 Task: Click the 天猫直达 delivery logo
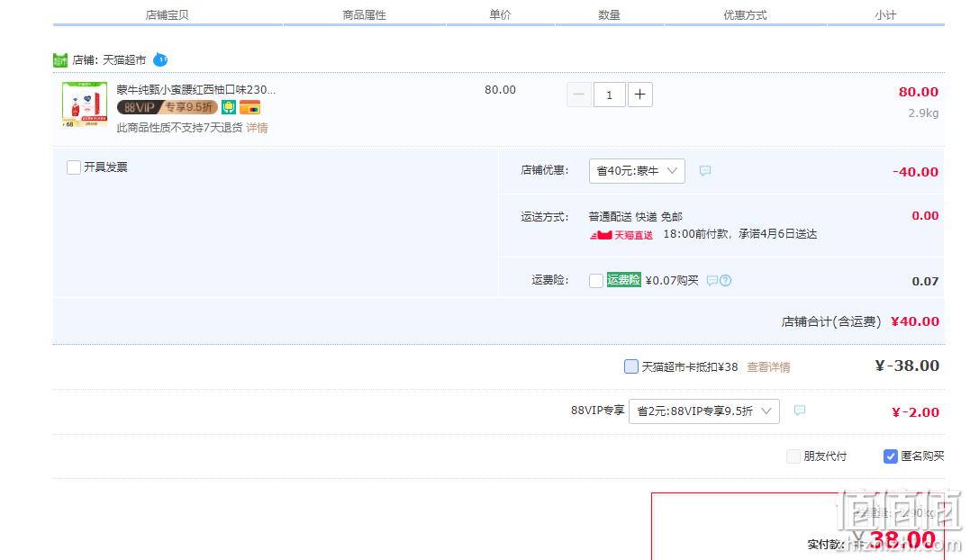621,235
